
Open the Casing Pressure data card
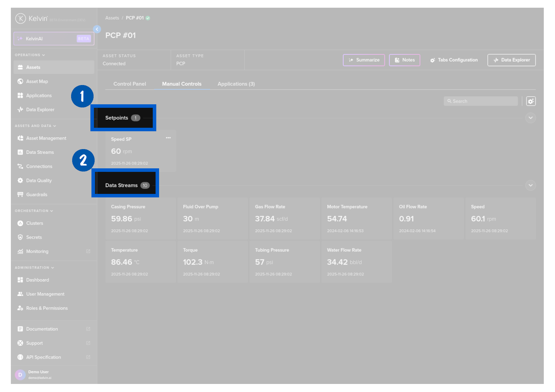[x=141, y=219]
